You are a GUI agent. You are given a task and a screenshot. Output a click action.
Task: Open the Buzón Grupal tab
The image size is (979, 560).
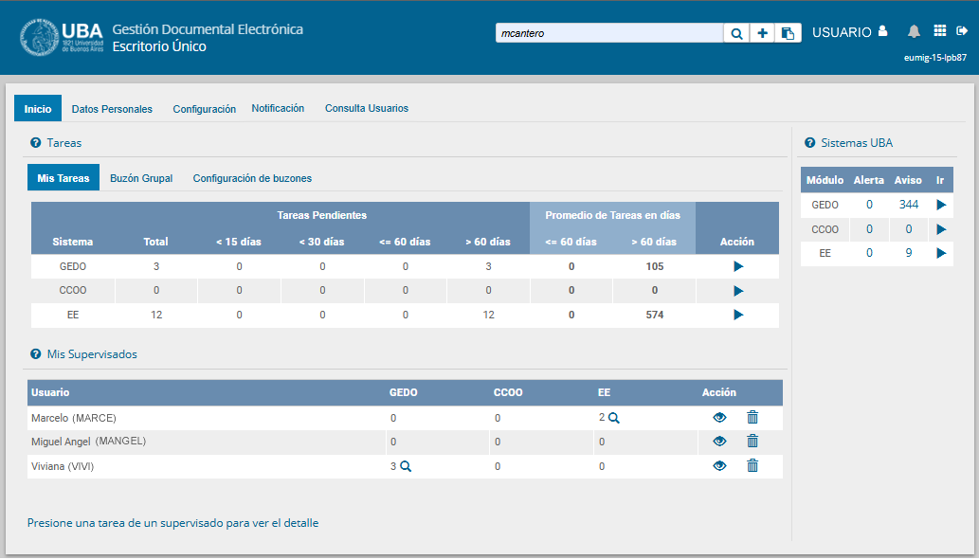pyautogui.click(x=141, y=178)
